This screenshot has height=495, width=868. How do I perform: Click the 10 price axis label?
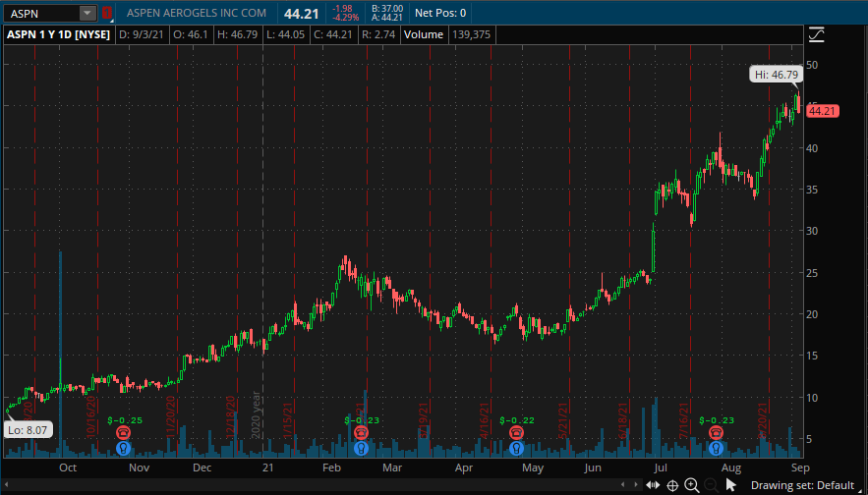pos(813,398)
